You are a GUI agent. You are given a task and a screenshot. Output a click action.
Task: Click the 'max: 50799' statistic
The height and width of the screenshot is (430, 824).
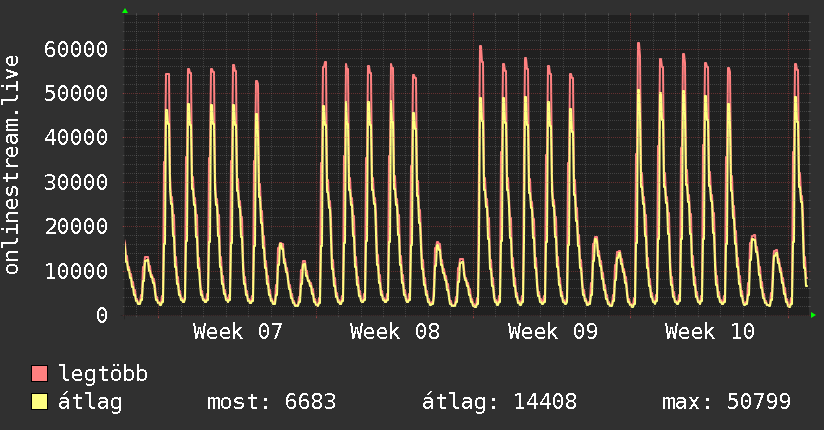[726, 402]
